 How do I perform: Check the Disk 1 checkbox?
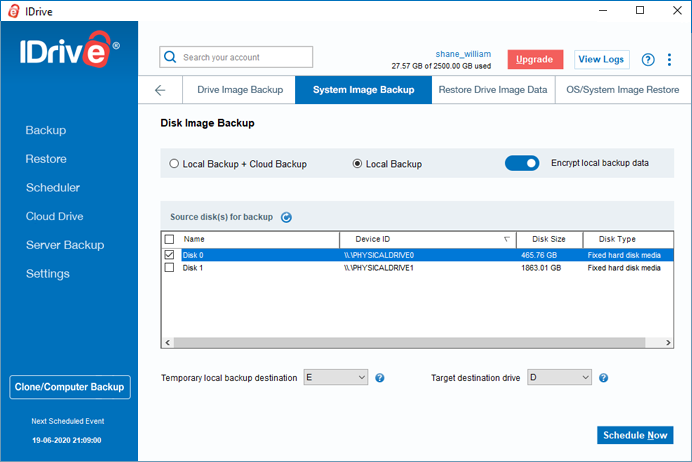pos(169,267)
